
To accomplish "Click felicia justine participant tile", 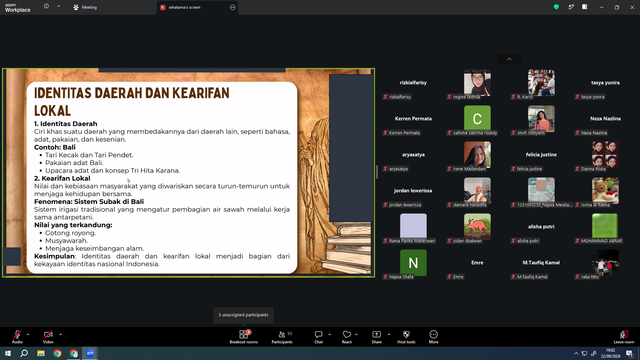I will click(x=541, y=155).
